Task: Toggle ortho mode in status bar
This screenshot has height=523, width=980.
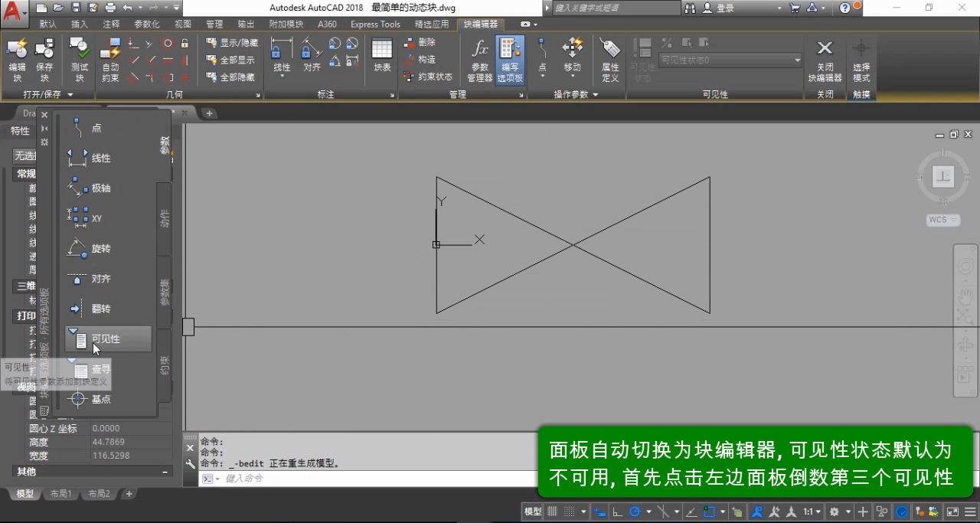Action: [x=617, y=512]
